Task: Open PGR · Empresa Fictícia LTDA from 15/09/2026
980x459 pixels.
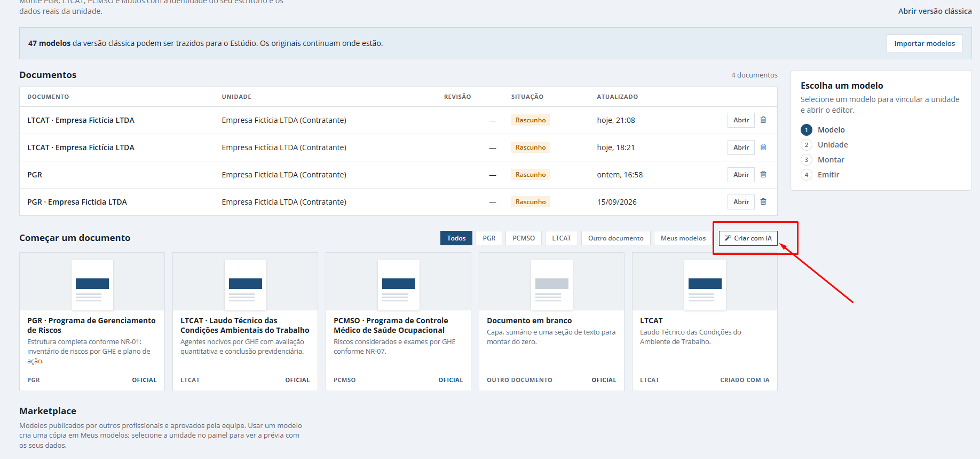Action: tap(741, 202)
